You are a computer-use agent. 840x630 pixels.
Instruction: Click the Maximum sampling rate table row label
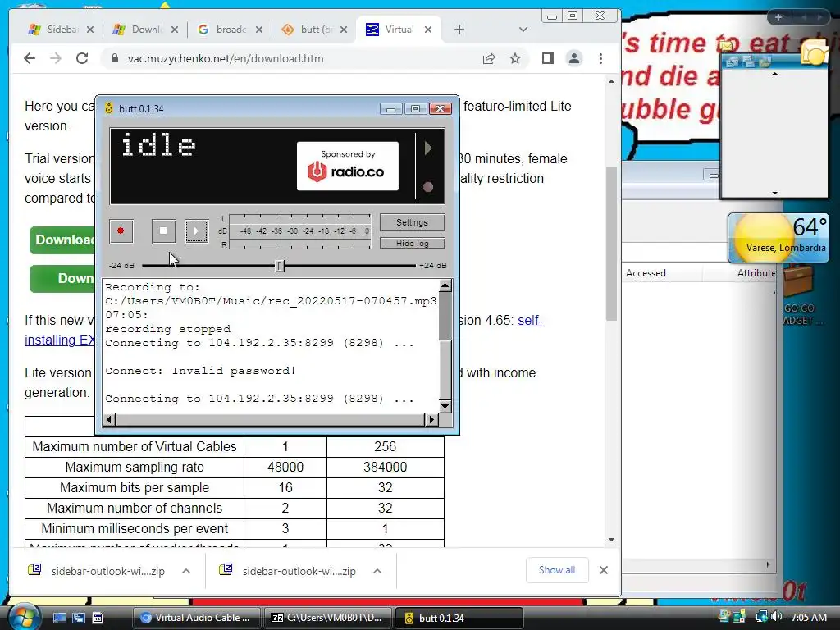click(x=135, y=467)
